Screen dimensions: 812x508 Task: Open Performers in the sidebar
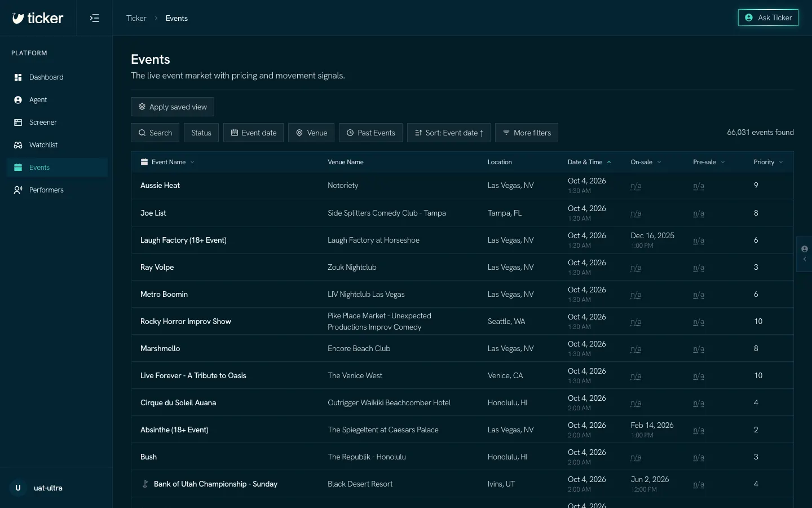(57, 190)
